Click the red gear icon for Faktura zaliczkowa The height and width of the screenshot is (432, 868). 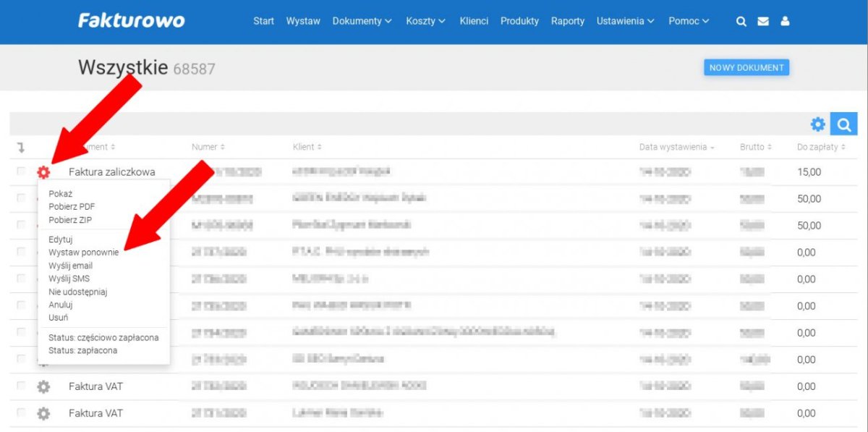coord(43,171)
